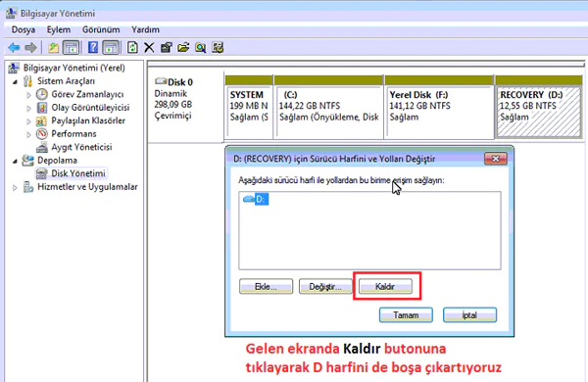The image size is (588, 382).
Task: Click the Ekle... button
Action: tap(266, 287)
